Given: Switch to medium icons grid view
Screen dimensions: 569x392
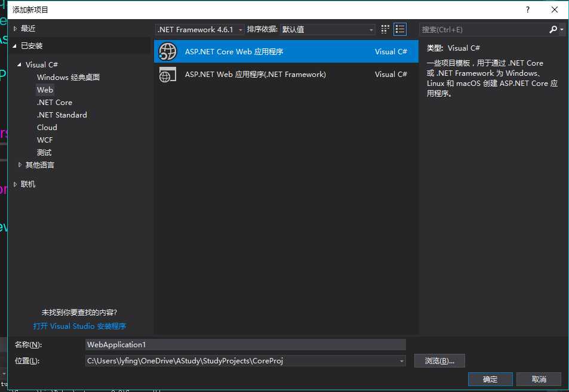Looking at the screenshot, I should tap(385, 29).
